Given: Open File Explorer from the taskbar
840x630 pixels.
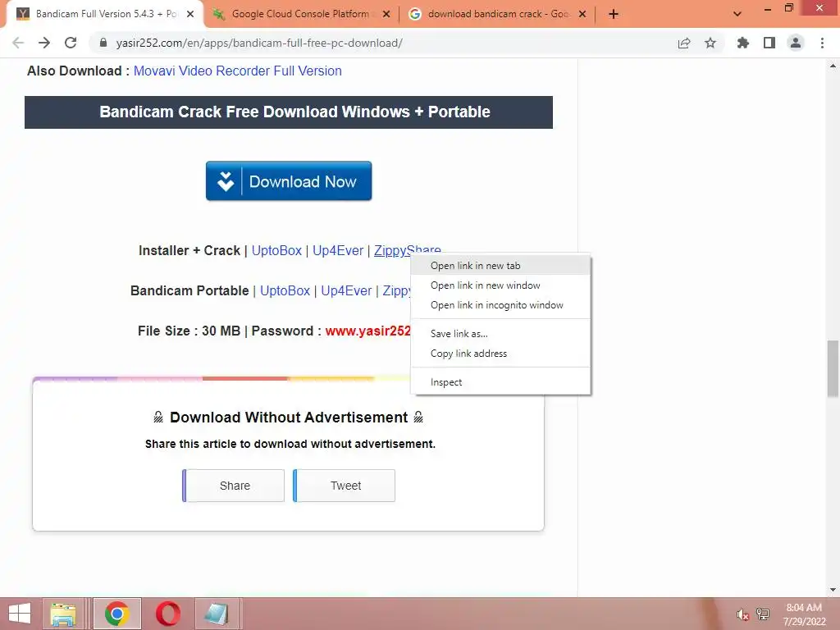Looking at the screenshot, I should point(63,614).
